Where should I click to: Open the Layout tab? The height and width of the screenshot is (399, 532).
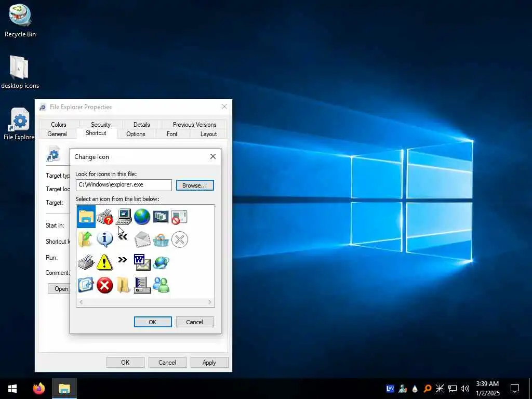pyautogui.click(x=208, y=134)
